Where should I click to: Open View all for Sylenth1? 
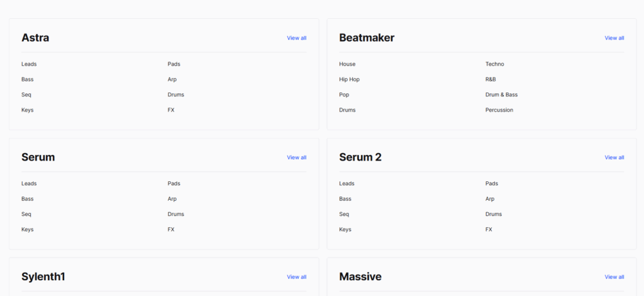click(x=297, y=277)
